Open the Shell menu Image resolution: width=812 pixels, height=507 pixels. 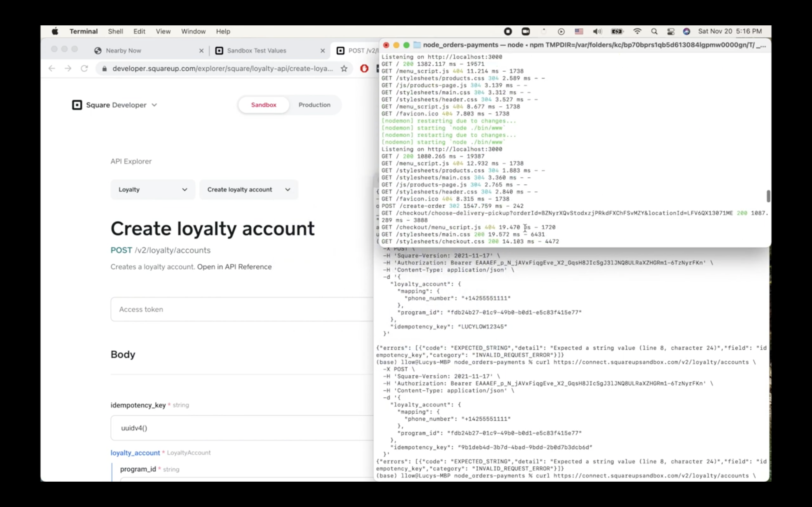115,32
